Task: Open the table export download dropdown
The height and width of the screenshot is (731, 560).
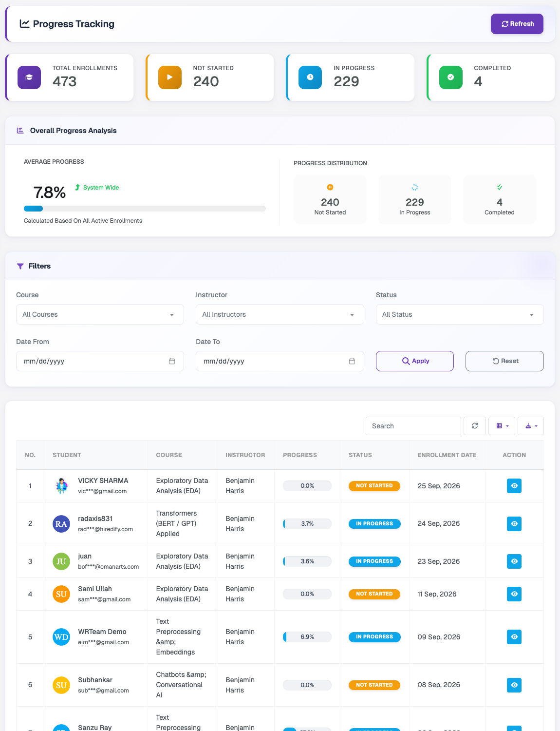Action: coord(531,426)
